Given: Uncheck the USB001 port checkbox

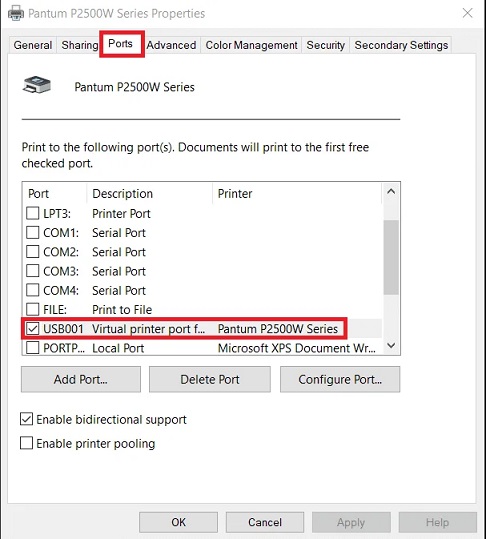Looking at the screenshot, I should click(33, 329).
